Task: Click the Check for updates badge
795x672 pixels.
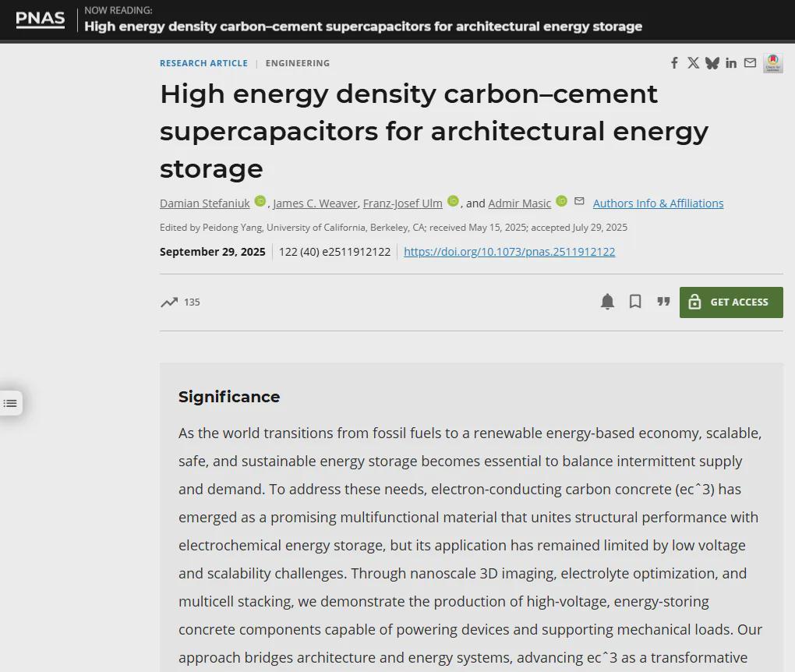Action: point(772,63)
